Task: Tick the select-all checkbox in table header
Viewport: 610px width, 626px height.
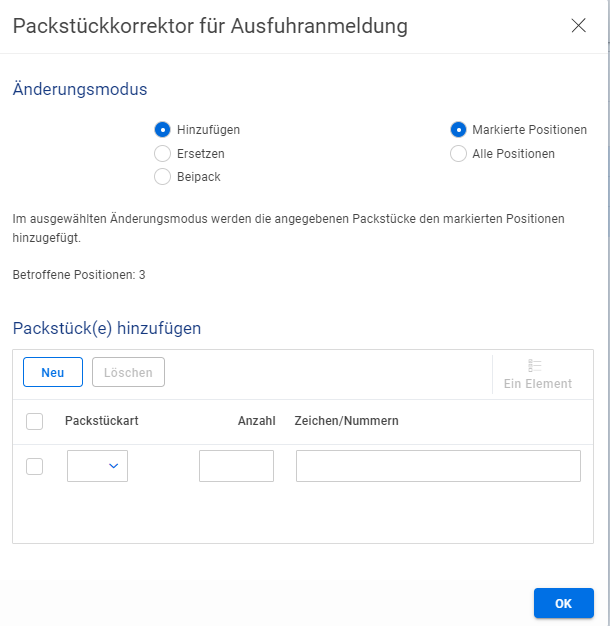Action: [34, 422]
